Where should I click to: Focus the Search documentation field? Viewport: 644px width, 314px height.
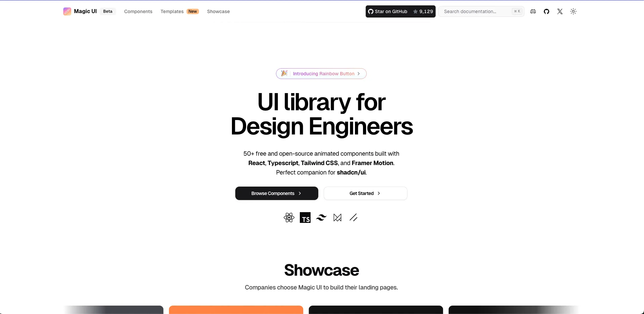(481, 11)
